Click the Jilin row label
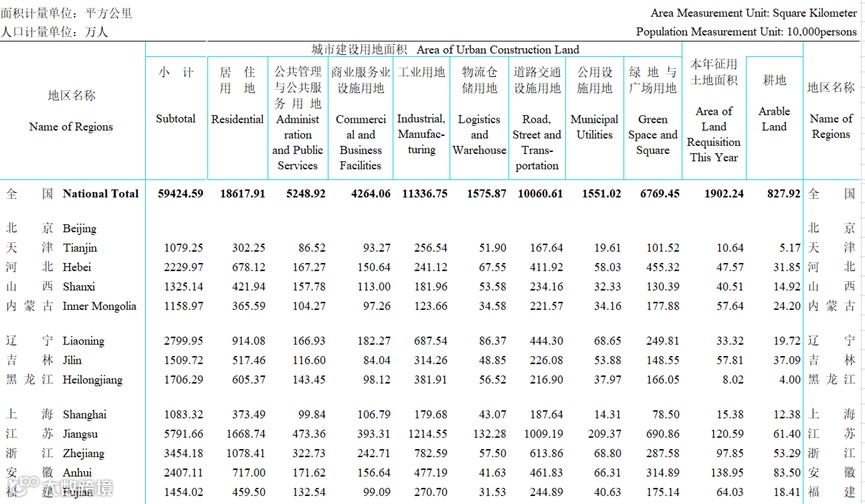865x504 pixels. 72,360
